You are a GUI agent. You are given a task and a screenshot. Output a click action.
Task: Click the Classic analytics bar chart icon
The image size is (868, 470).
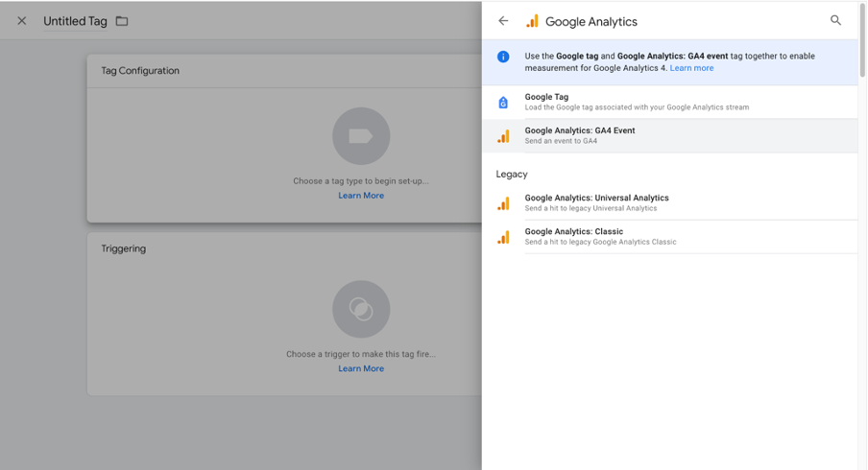[503, 237]
